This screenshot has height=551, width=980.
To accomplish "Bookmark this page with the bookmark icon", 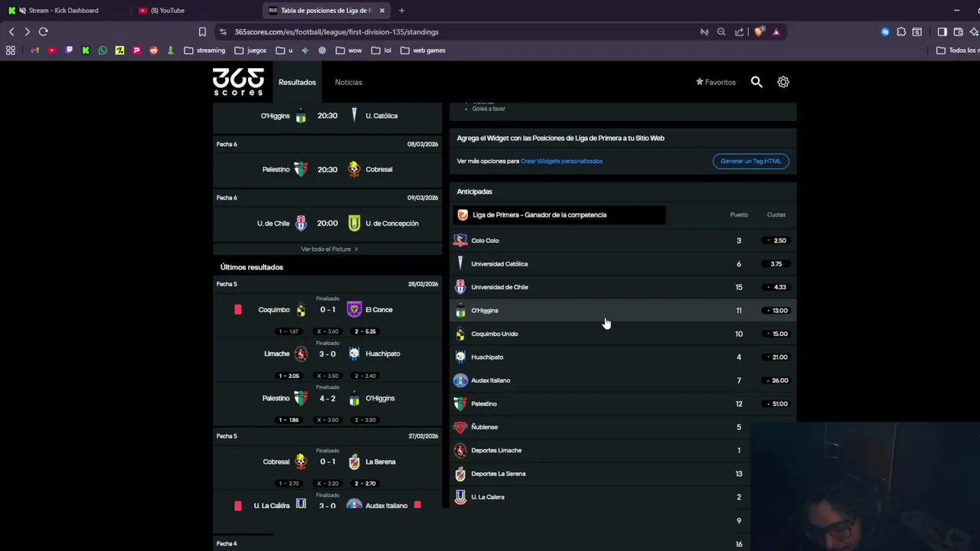I will click(x=202, y=31).
